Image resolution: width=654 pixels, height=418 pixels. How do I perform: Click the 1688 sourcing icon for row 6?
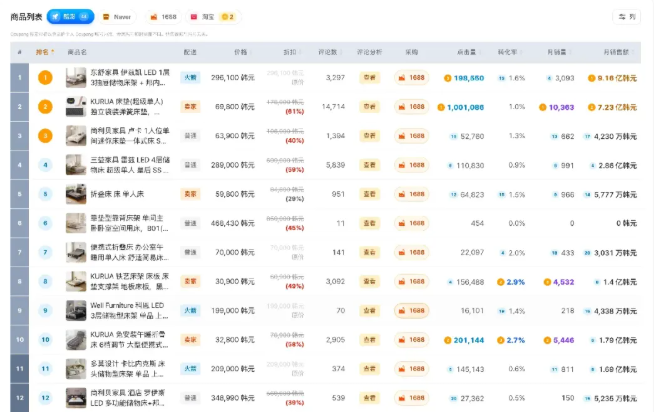pos(411,223)
